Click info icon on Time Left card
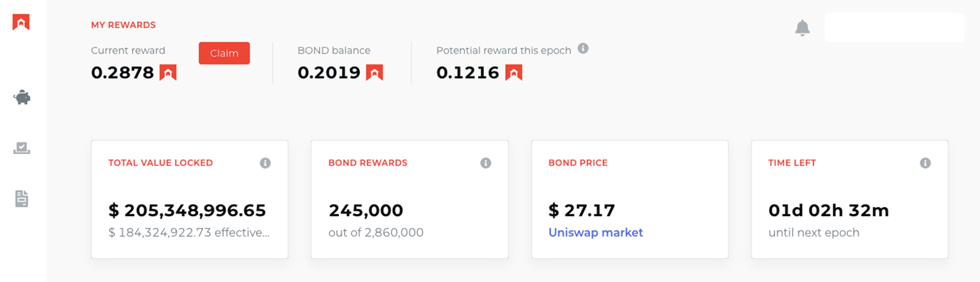The width and height of the screenshot is (980, 282). pyautogui.click(x=925, y=163)
